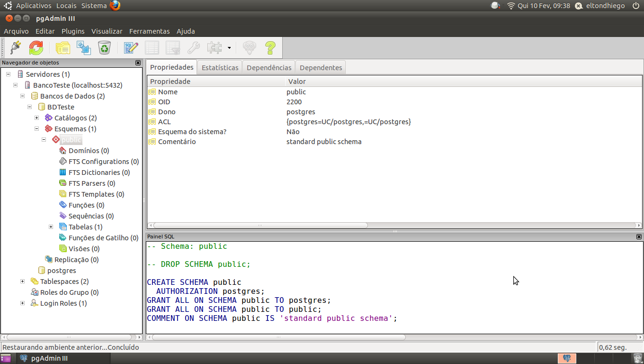Drop the selected object via trash icon

pos(104,47)
